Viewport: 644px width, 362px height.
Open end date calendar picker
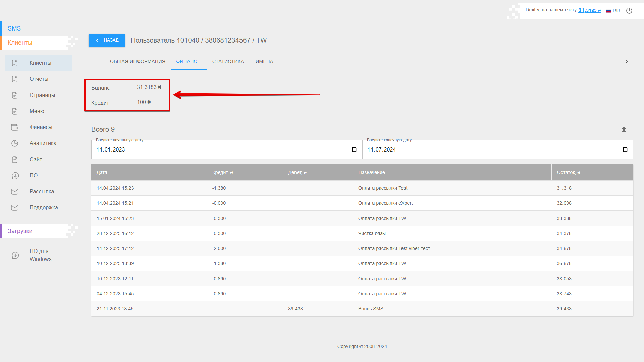point(625,149)
